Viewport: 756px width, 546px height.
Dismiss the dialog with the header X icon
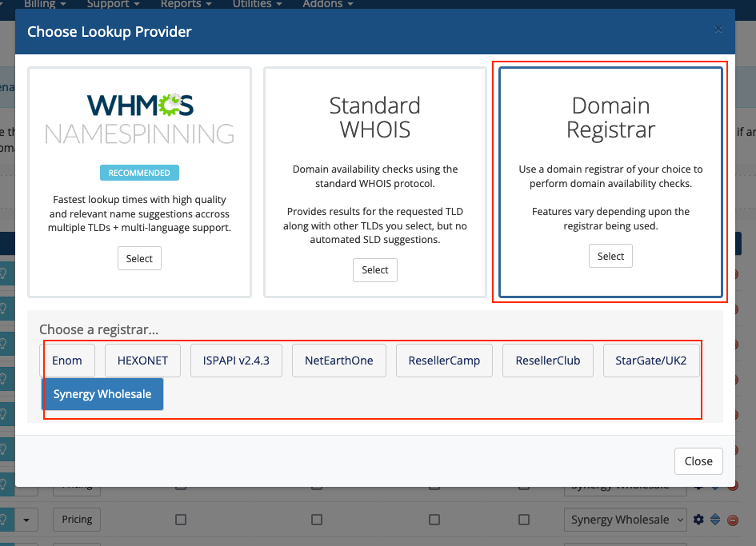coord(718,30)
